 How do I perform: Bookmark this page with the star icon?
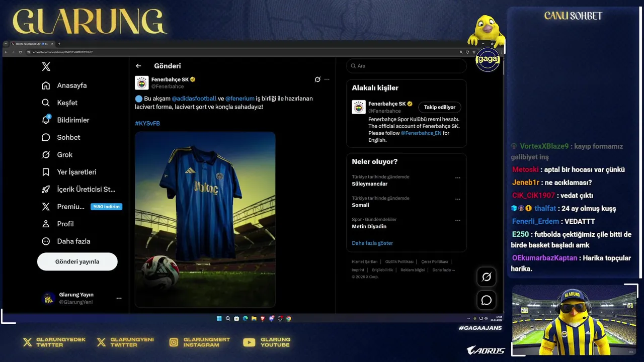click(474, 52)
